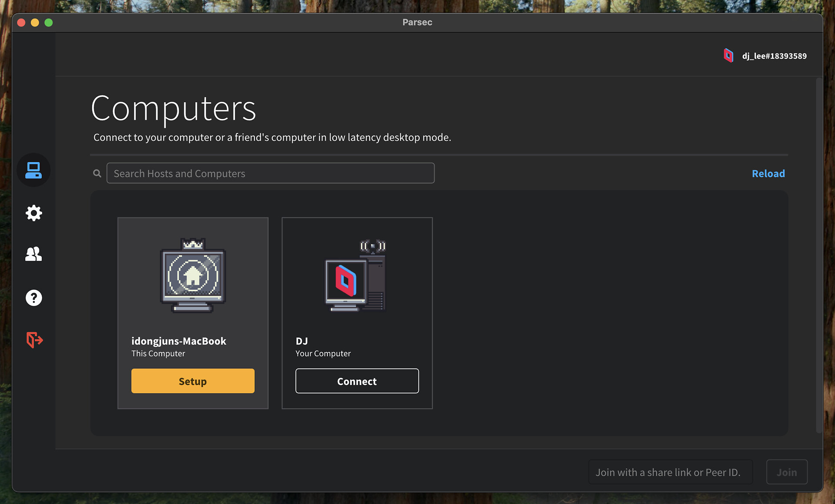Focus the Search Hosts and Computers field

point(271,173)
